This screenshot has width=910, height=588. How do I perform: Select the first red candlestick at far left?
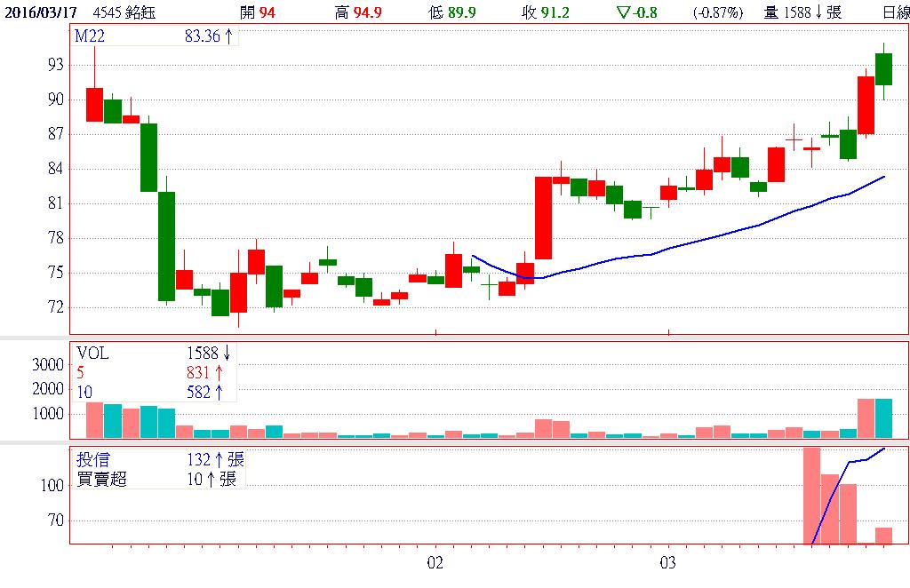[x=94, y=104]
